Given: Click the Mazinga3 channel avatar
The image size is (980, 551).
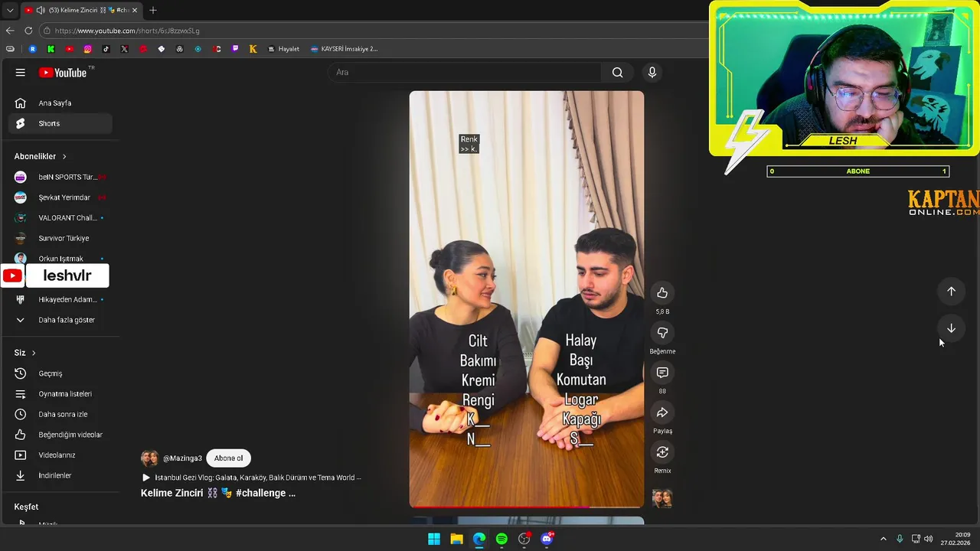Looking at the screenshot, I should click(149, 458).
